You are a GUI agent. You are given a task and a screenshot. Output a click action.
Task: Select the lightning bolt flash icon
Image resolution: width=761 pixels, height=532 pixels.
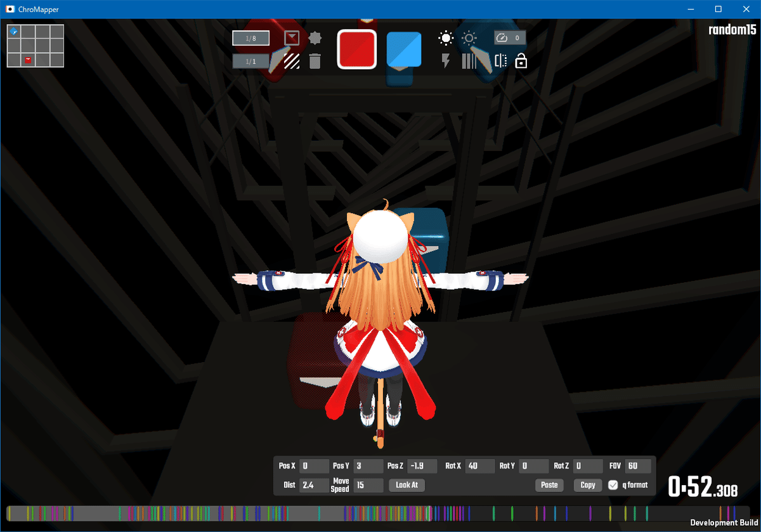(446, 61)
